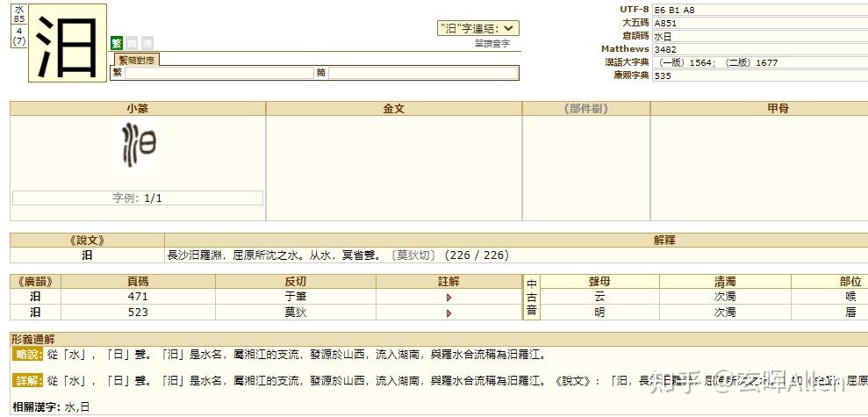Click the 小篆 column header
This screenshot has width=868, height=417.
[138, 109]
